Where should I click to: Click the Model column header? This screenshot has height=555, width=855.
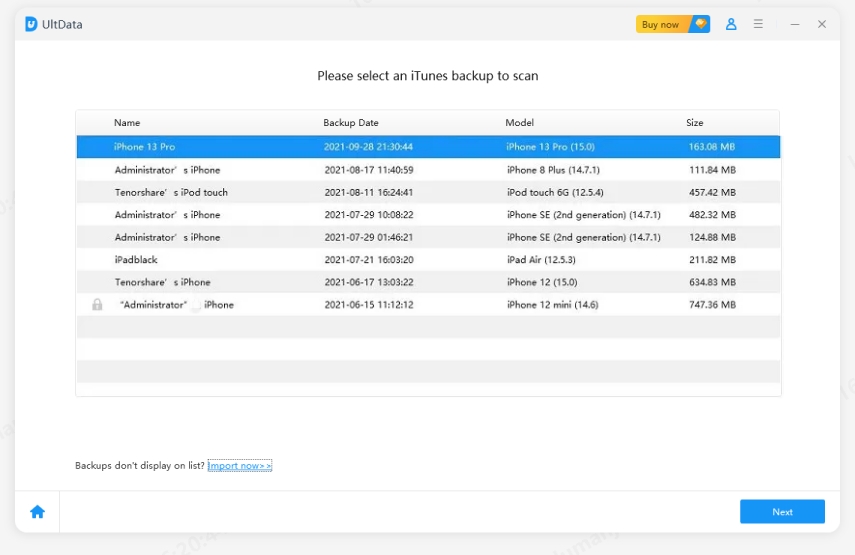click(519, 123)
